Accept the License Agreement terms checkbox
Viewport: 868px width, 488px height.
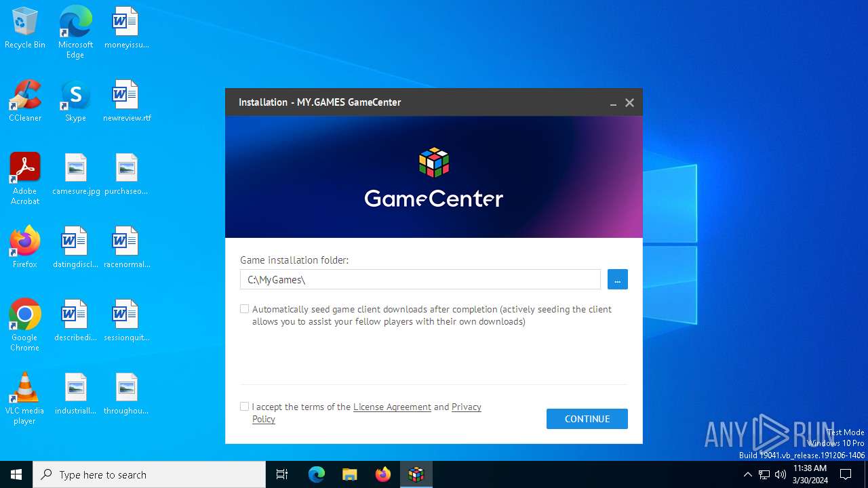245,407
